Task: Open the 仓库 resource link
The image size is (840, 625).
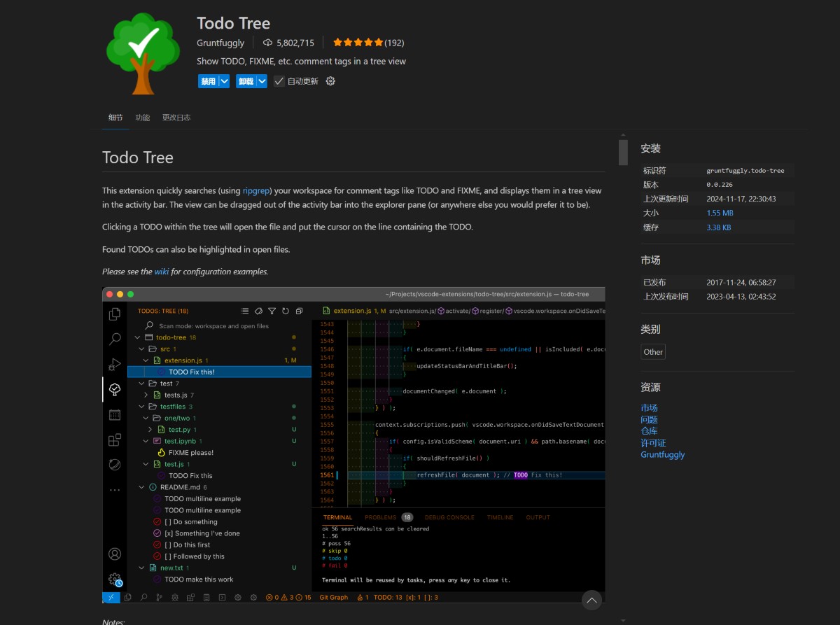Action: (x=649, y=431)
